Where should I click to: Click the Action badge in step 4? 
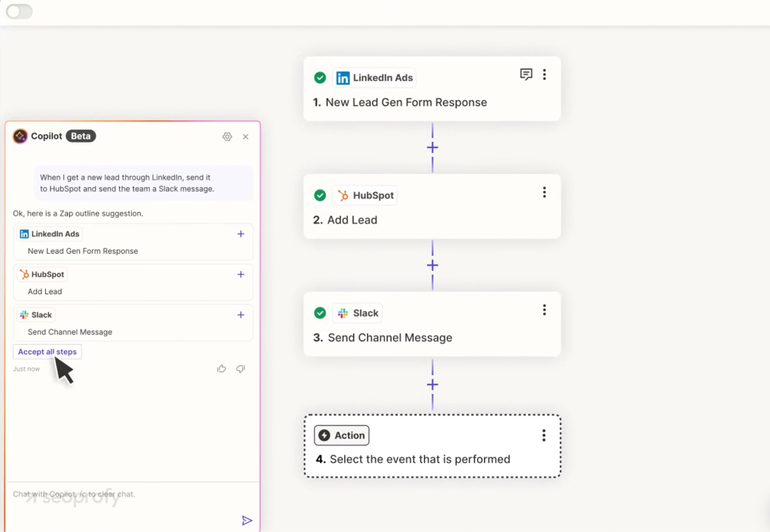[342, 435]
